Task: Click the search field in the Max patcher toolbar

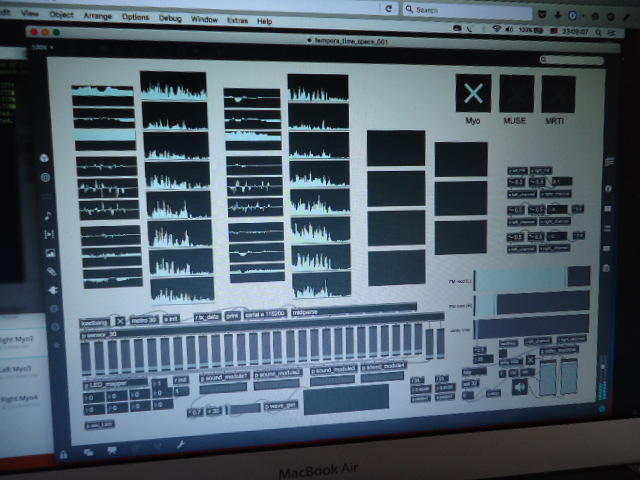Action: 571,60
